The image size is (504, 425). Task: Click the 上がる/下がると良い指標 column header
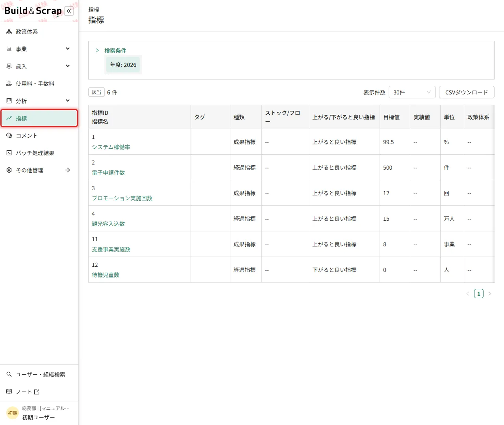tap(344, 117)
